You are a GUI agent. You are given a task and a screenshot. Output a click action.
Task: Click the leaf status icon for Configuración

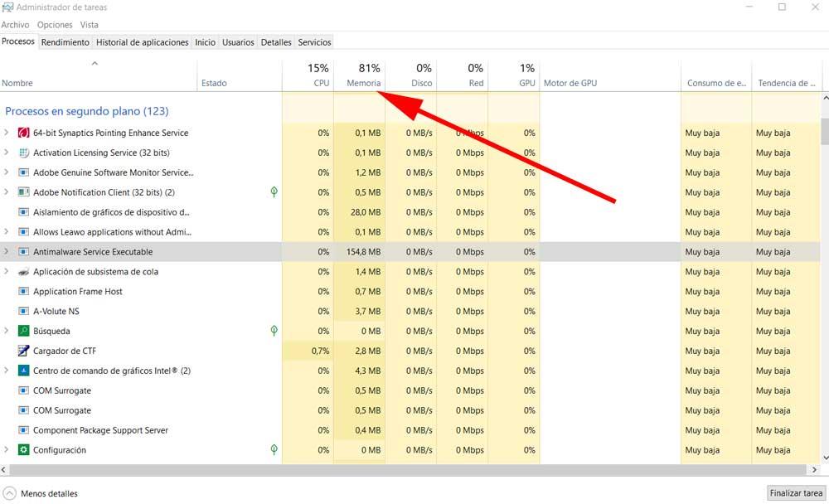[x=274, y=449]
